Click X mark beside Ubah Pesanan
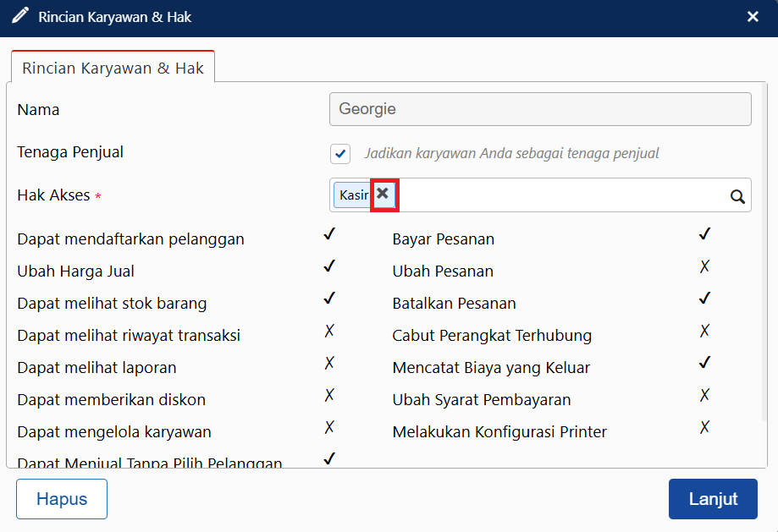This screenshot has height=532, width=778. pos(704,266)
